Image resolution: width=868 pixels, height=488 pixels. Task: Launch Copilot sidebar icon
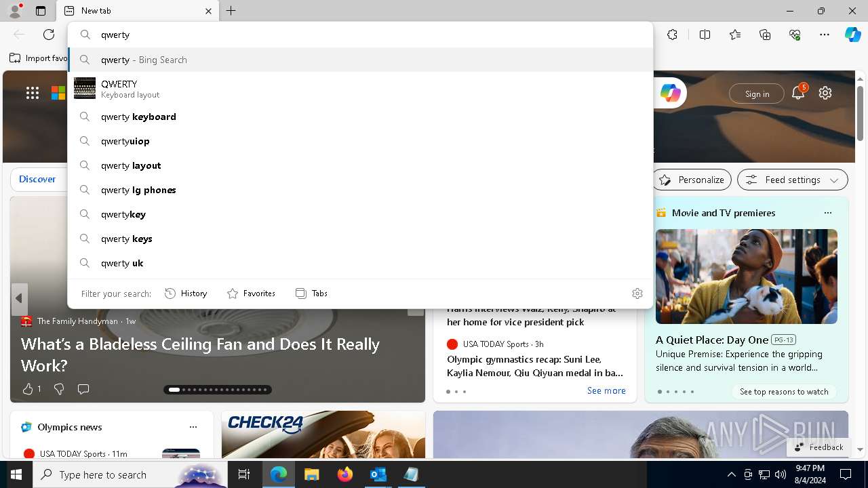[852, 35]
